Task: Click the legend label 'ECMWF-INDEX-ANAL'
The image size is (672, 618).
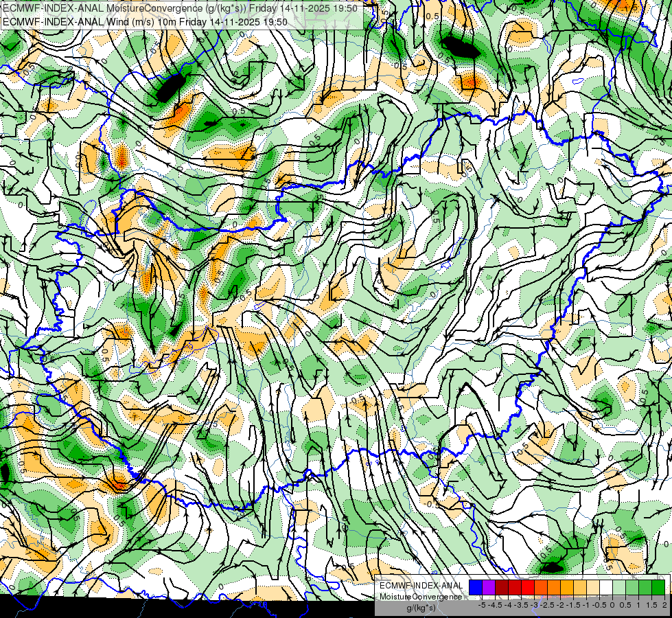Action: (x=421, y=586)
